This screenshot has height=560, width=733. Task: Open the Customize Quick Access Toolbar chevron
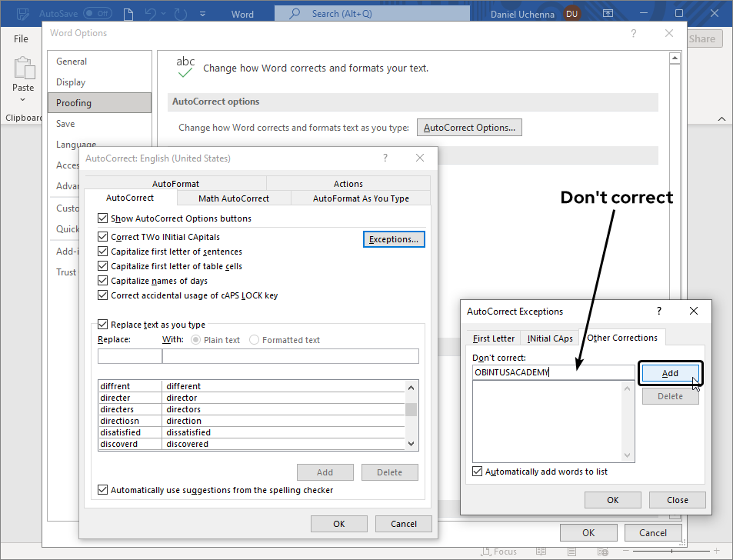[203, 13]
